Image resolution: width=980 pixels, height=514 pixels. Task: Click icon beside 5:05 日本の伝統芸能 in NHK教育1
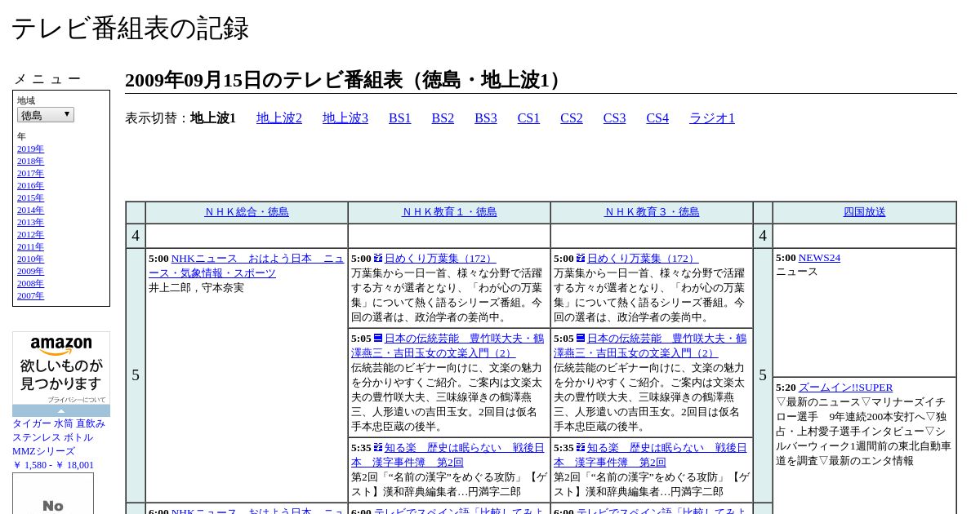click(378, 338)
